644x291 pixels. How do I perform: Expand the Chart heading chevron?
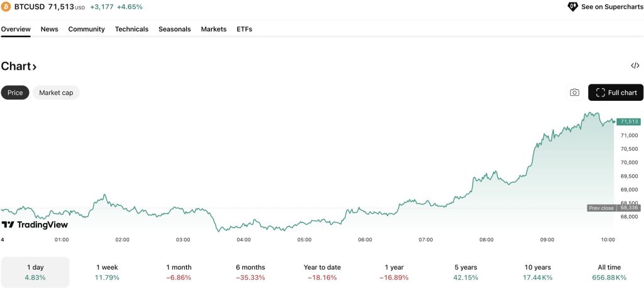point(35,67)
